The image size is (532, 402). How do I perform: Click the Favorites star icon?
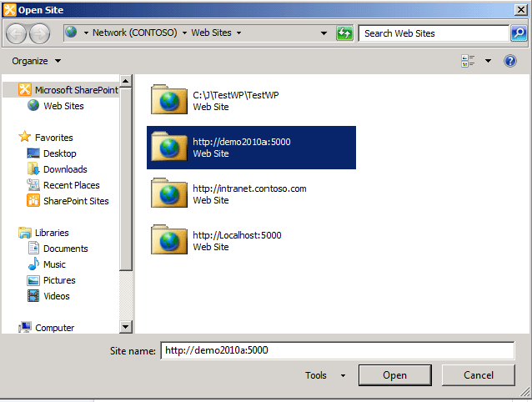pyautogui.click(x=25, y=137)
